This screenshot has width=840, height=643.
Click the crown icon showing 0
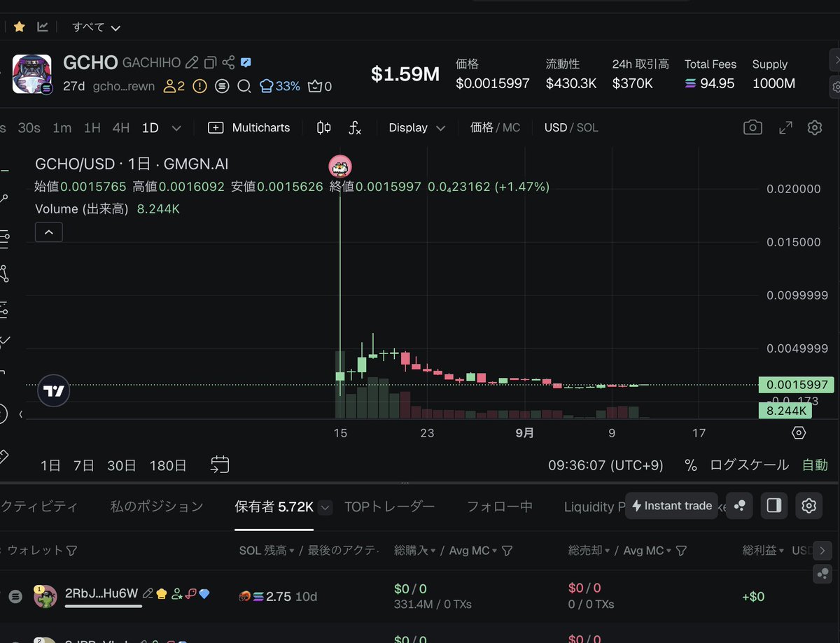[x=320, y=86]
